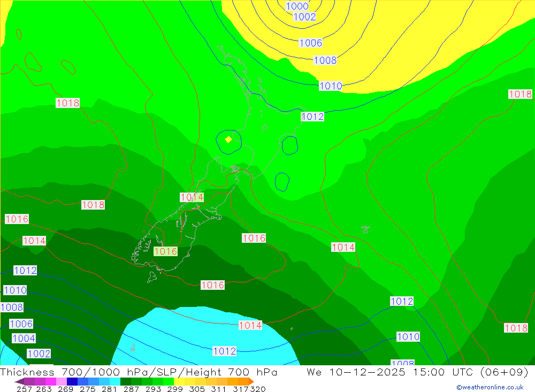Click the 311 value under the legend
This screenshot has height=392, width=535.
pos(218,389)
